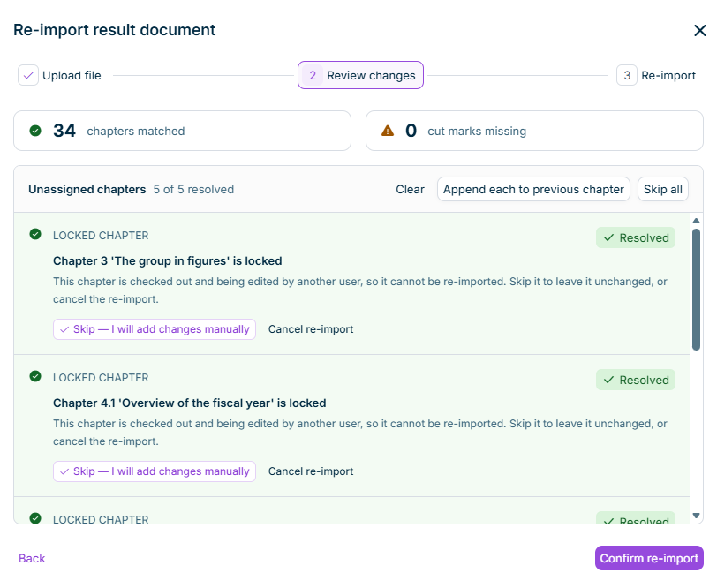Viewport: 717px width, 588px height.
Task: Click the step number 3 badge
Action: pos(627,75)
